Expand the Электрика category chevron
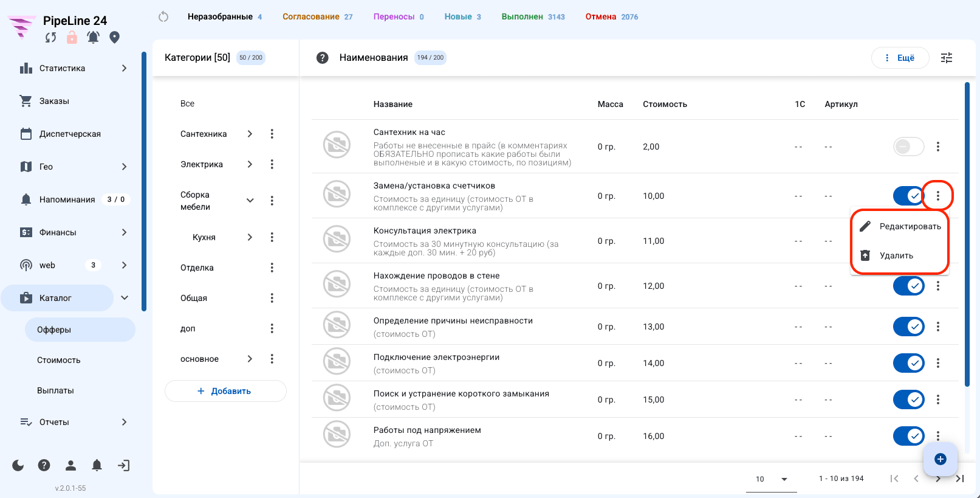 coord(250,164)
